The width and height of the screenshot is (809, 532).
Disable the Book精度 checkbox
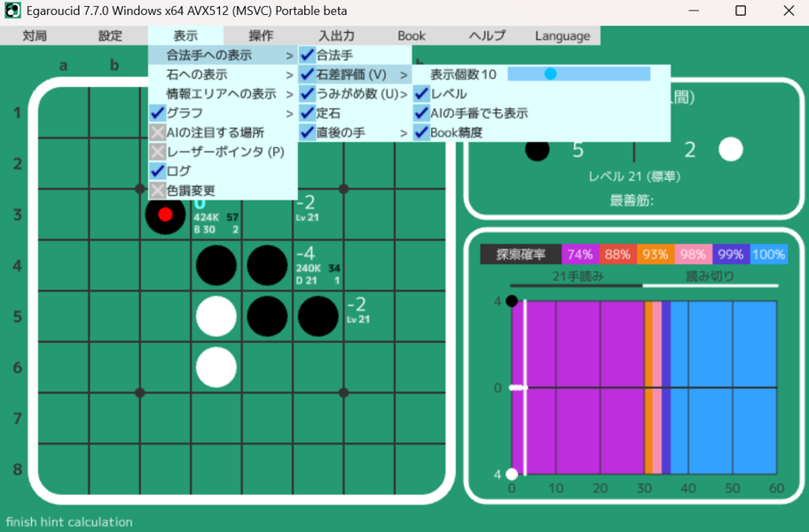coord(422,133)
